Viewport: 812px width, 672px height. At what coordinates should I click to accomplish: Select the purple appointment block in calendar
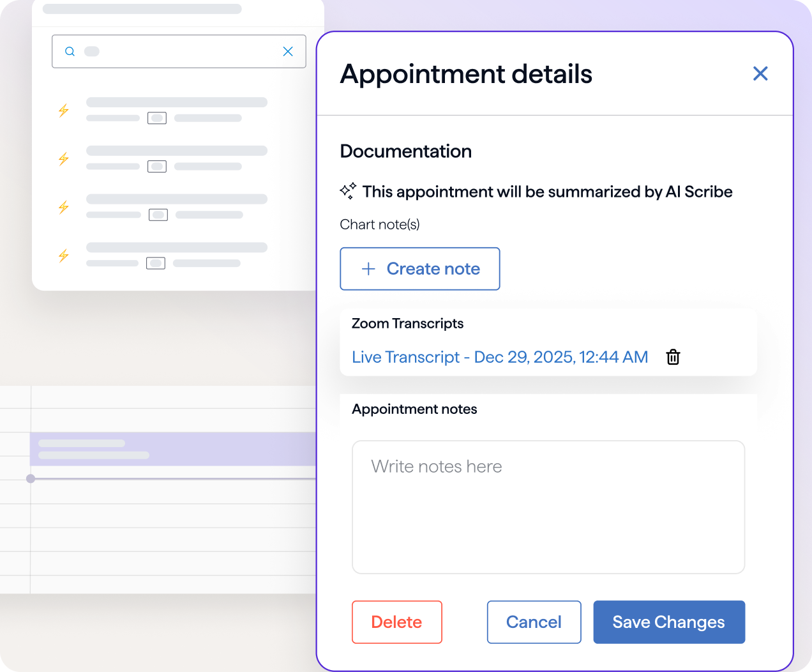tap(173, 449)
